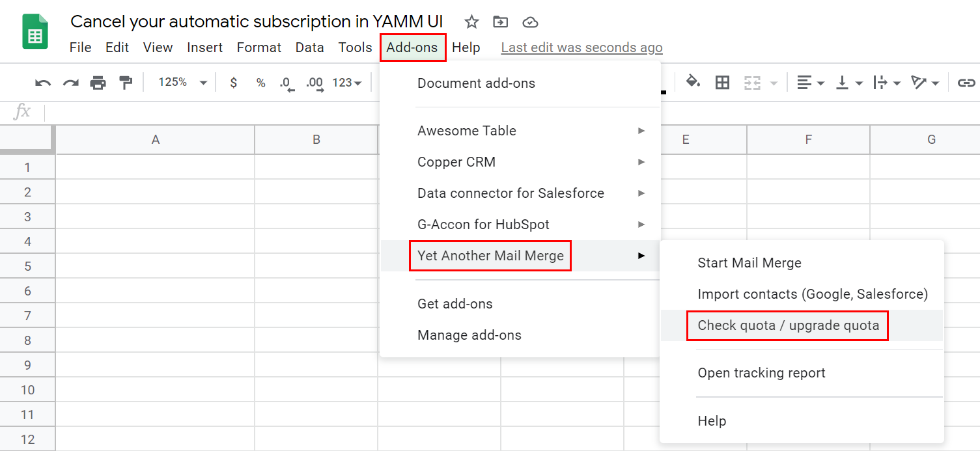Viewport: 980px width, 451px height.
Task: Star this spreadsheet document
Action: pyautogui.click(x=471, y=22)
